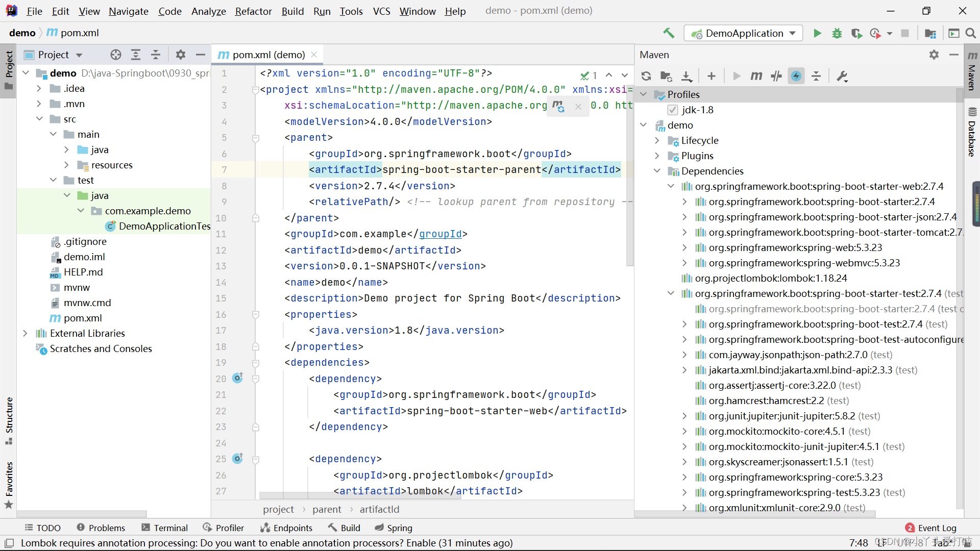The image size is (980, 551).
Task: Load Maven changes floating icon in editor
Action: (558, 106)
